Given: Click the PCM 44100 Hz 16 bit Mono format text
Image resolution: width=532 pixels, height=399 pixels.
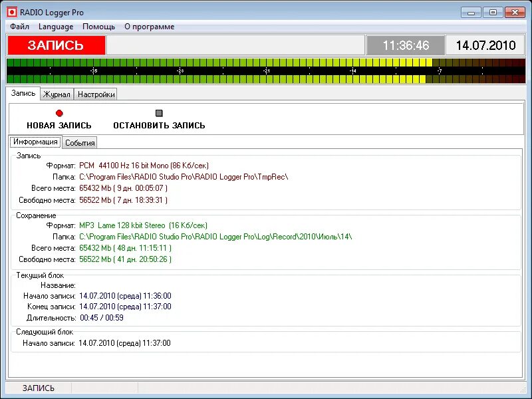Looking at the screenshot, I should pos(144,166).
